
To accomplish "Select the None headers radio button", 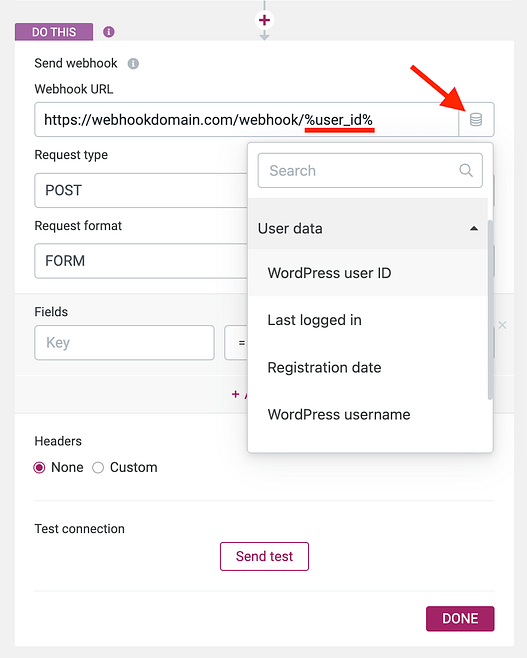I will 39,467.
